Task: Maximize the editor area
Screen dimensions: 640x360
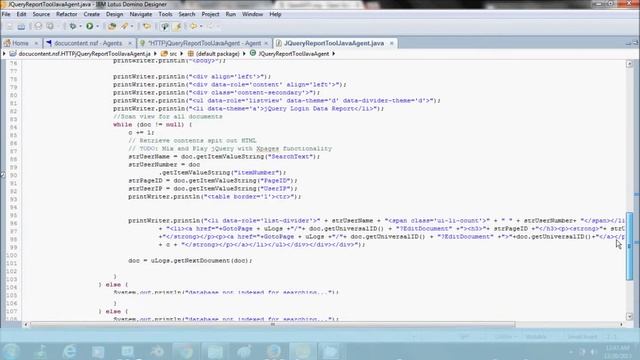Action: pyautogui.click(x=636, y=42)
